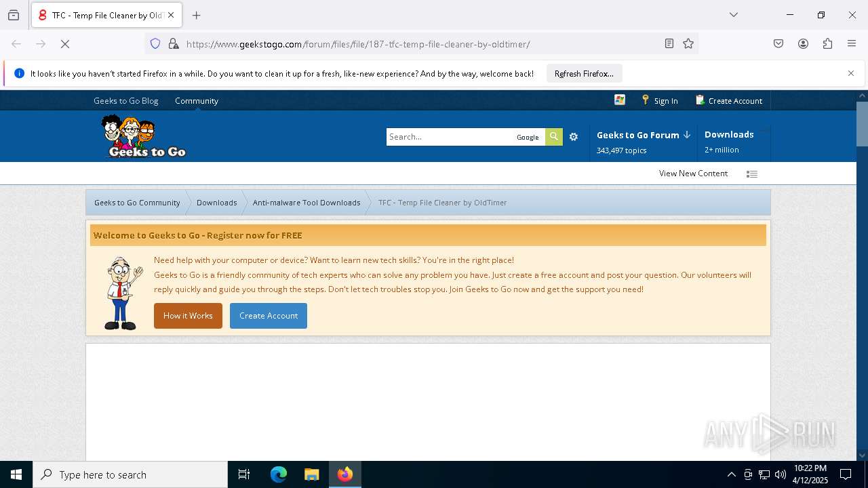The width and height of the screenshot is (868, 488).
Task: Open Firefox recent browsing view icon
Action: (14, 15)
